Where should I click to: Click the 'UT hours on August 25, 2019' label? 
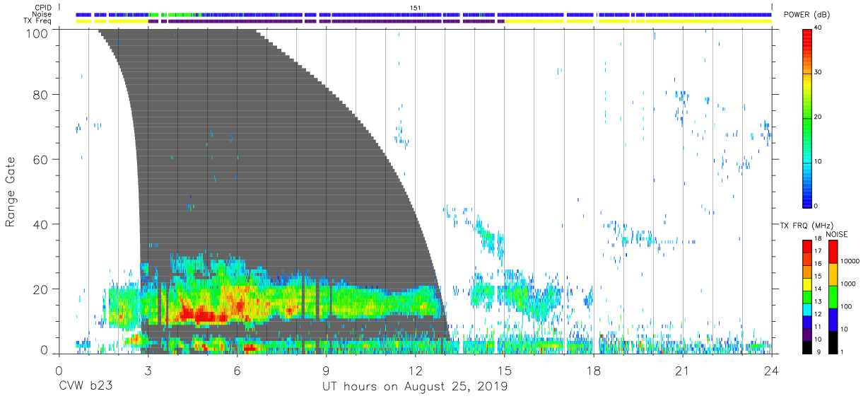click(415, 386)
